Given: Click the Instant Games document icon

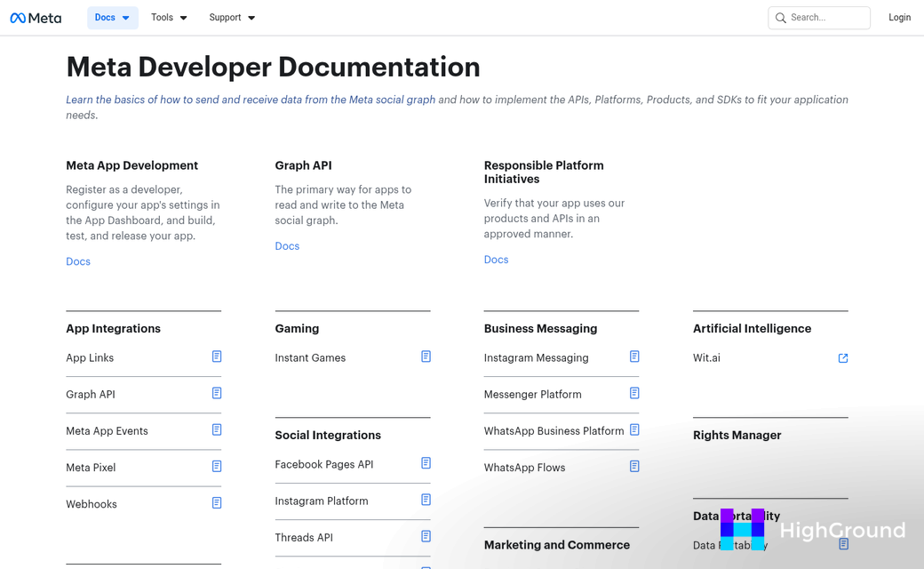Looking at the screenshot, I should pyautogui.click(x=426, y=357).
